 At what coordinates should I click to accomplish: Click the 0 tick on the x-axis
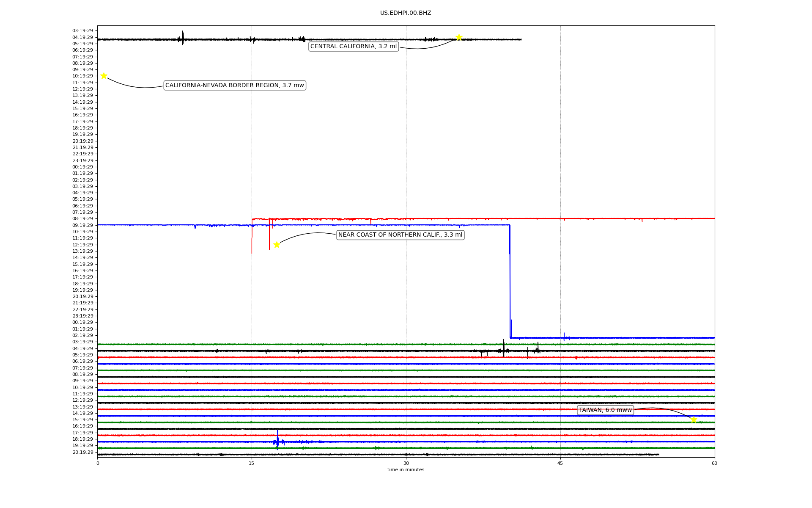[x=98, y=463]
